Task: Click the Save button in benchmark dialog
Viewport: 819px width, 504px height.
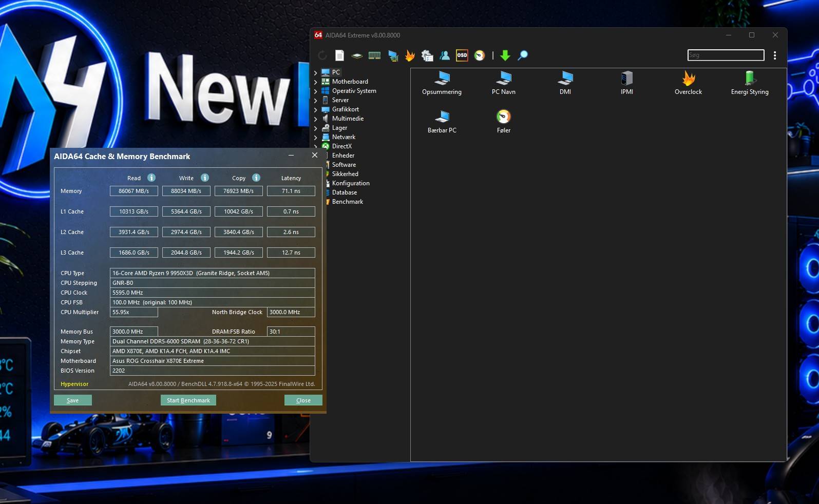Action: [x=73, y=400]
